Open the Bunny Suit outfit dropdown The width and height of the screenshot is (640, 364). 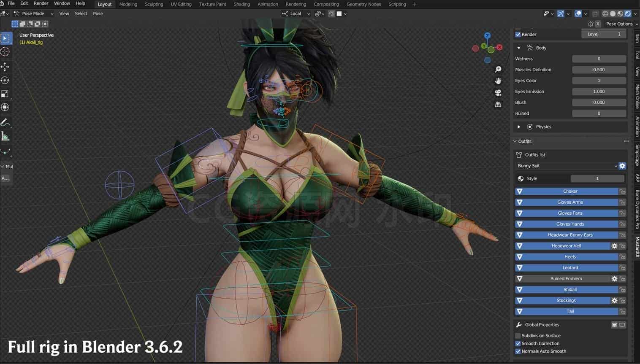[567, 166]
